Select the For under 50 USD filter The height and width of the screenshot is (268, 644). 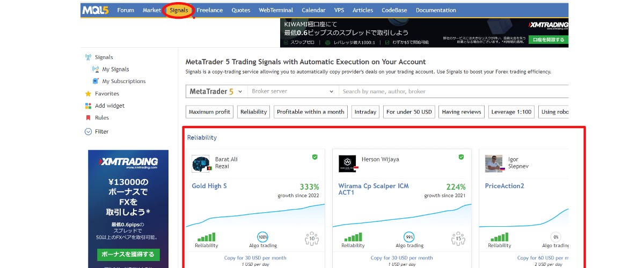(x=409, y=112)
